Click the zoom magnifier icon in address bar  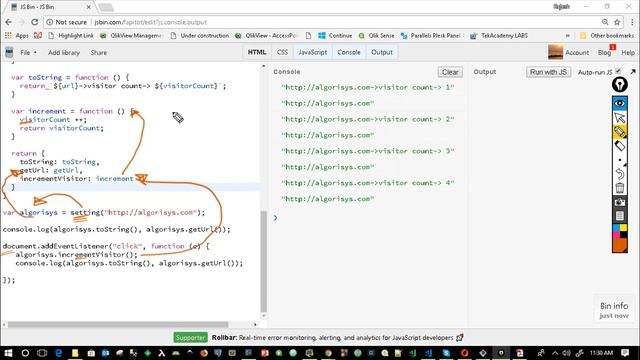(605, 22)
